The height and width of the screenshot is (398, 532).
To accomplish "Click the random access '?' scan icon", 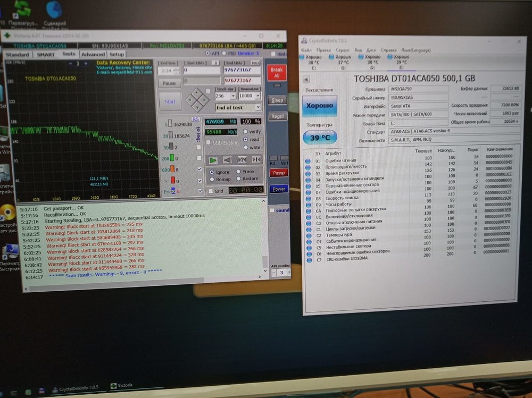I will (x=242, y=159).
